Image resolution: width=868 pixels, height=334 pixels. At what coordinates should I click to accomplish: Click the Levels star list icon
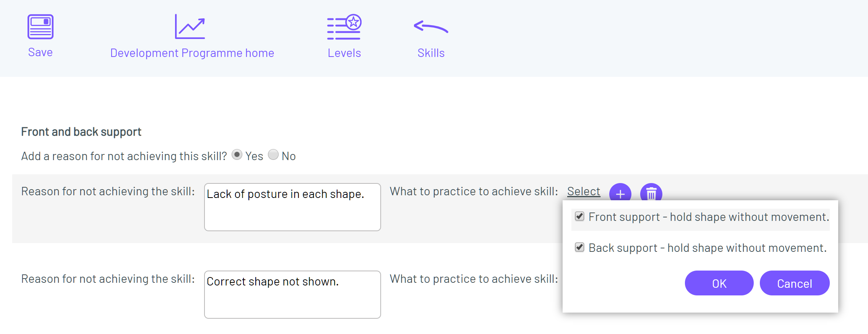[344, 27]
